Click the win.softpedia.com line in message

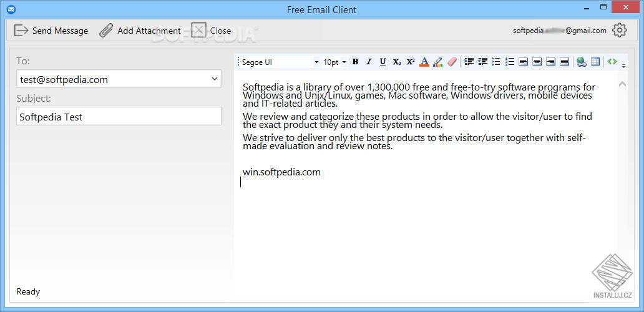281,172
